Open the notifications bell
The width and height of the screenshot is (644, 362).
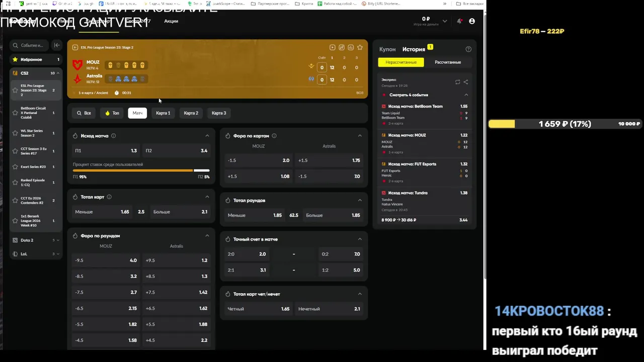[x=459, y=21]
